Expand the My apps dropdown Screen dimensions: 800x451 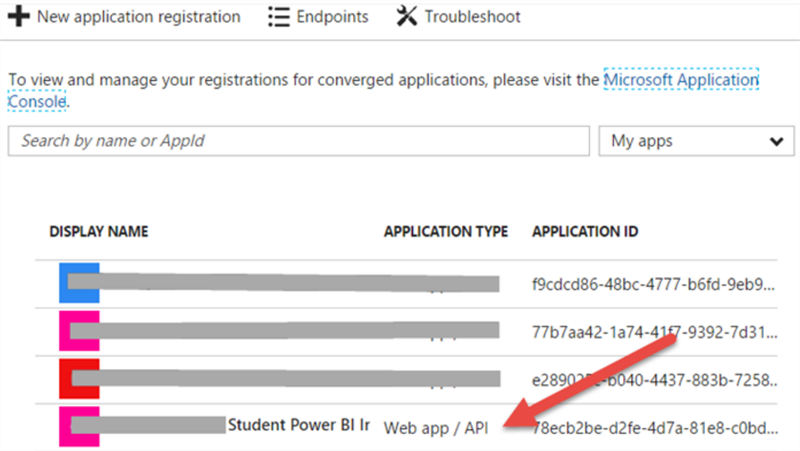[x=696, y=141]
